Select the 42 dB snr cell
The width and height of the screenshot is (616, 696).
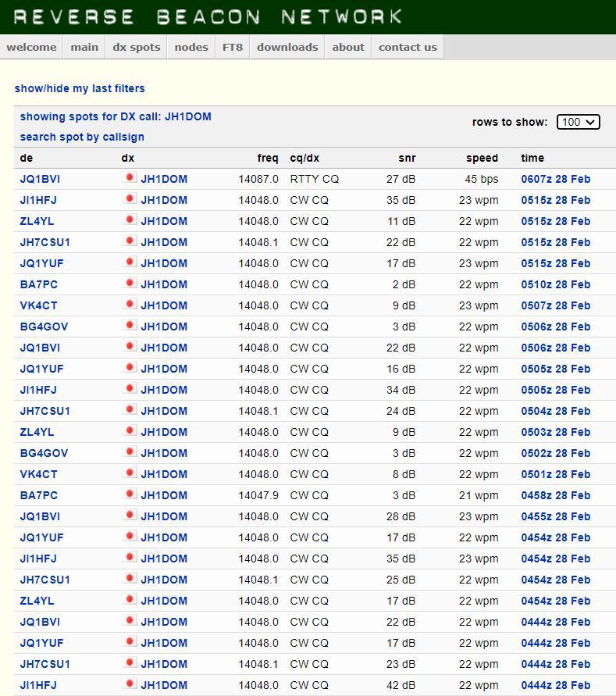401,685
